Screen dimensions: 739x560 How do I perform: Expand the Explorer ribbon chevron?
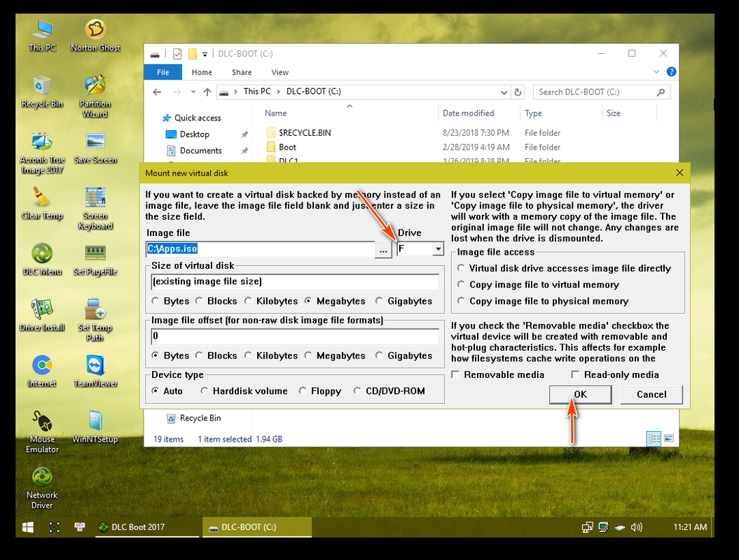coord(656,71)
